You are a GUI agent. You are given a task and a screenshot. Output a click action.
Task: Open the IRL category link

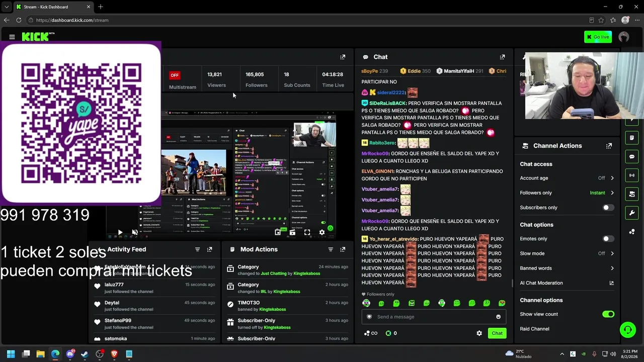point(264,292)
